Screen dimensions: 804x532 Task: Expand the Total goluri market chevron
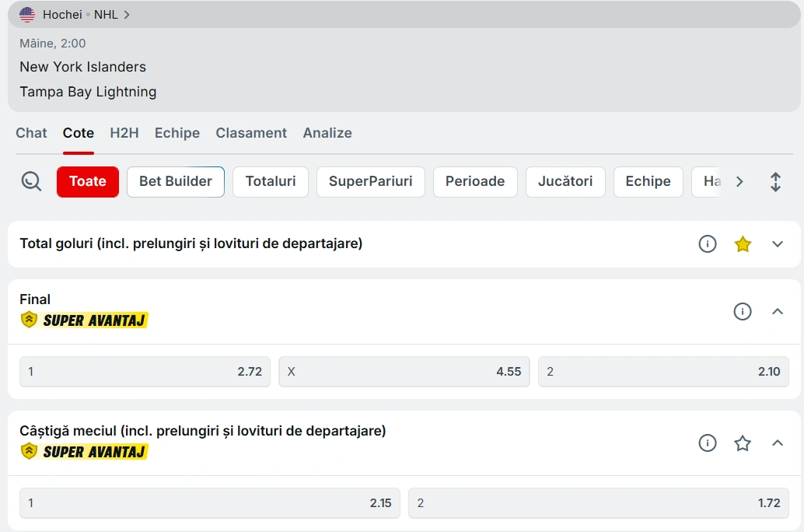(778, 244)
